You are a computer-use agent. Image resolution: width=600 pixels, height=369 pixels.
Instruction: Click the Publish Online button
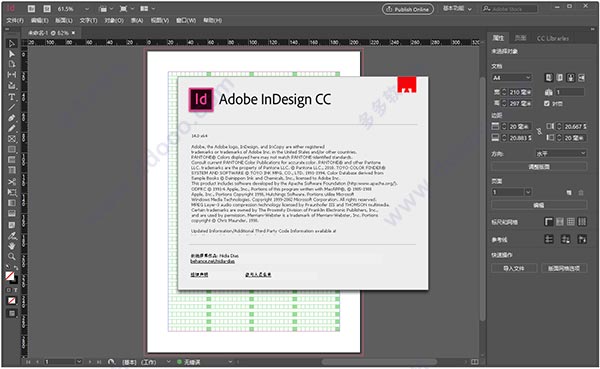click(408, 9)
